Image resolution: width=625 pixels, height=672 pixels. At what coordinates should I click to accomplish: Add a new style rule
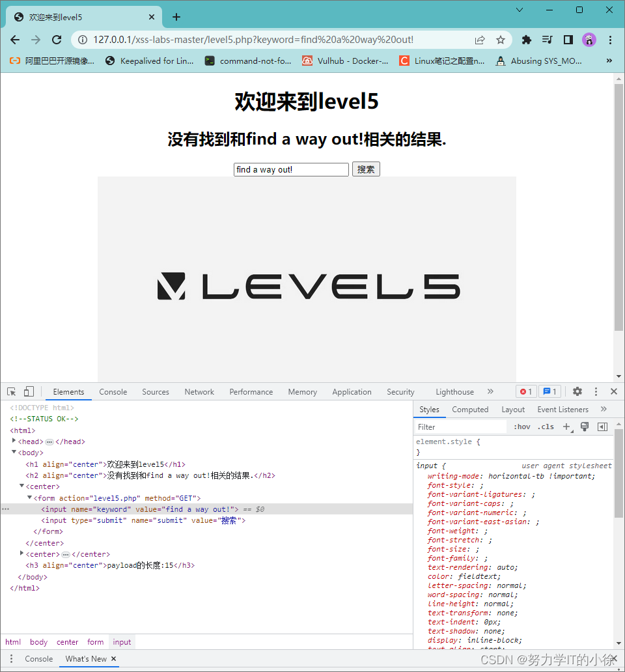pyautogui.click(x=567, y=427)
